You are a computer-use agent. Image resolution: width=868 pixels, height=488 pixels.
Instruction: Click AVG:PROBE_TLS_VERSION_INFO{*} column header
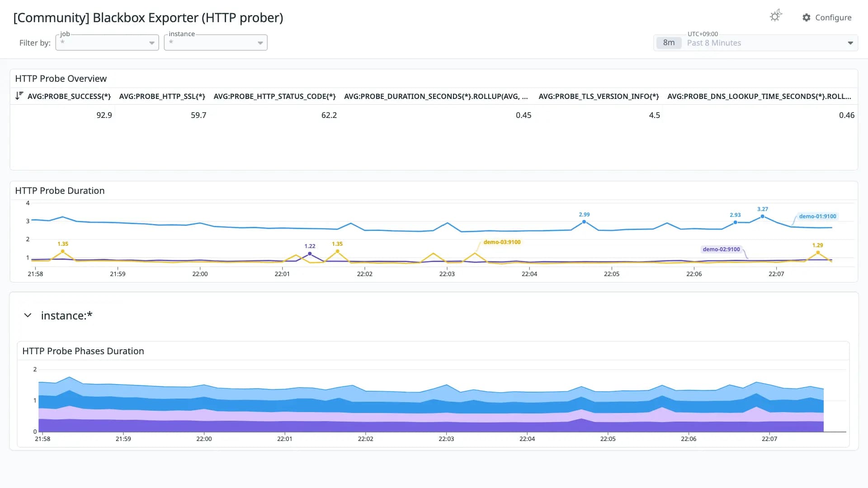(599, 96)
